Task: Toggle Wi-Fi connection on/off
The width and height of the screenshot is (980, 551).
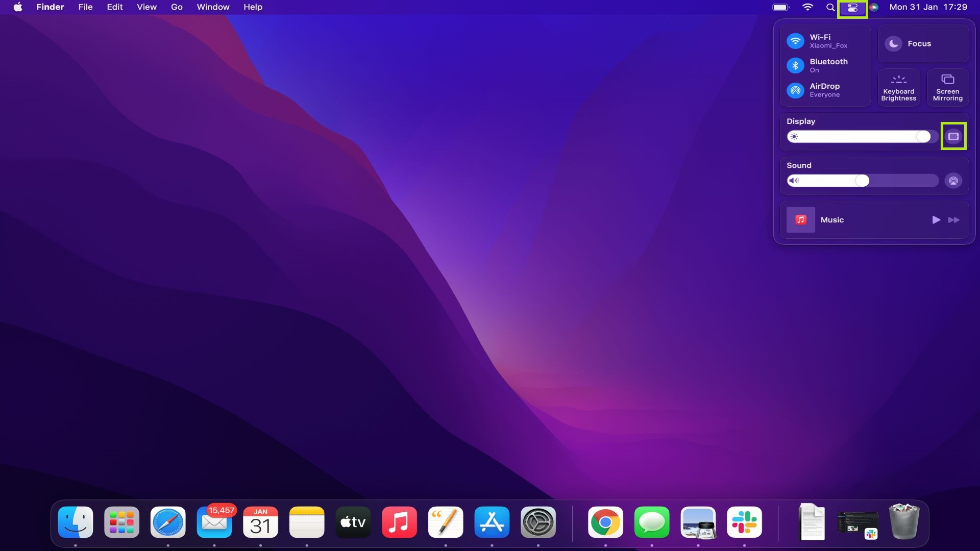Action: click(x=796, y=40)
